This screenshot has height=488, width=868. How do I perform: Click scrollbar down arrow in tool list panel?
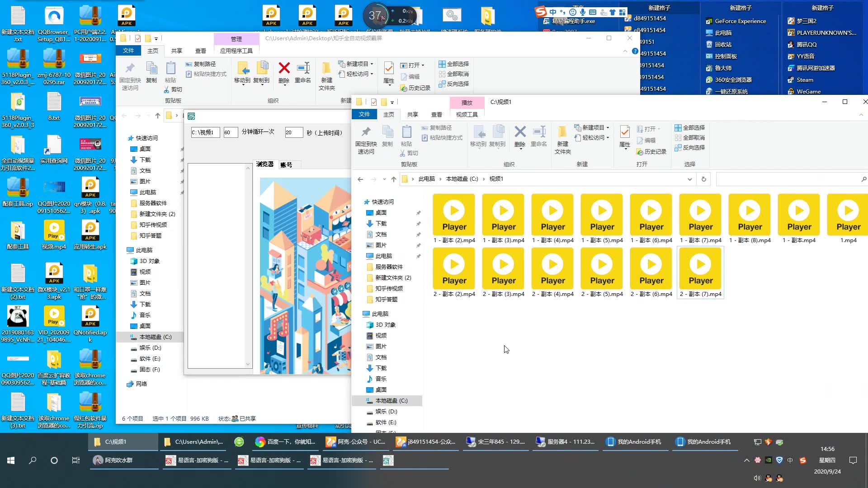[248, 364]
